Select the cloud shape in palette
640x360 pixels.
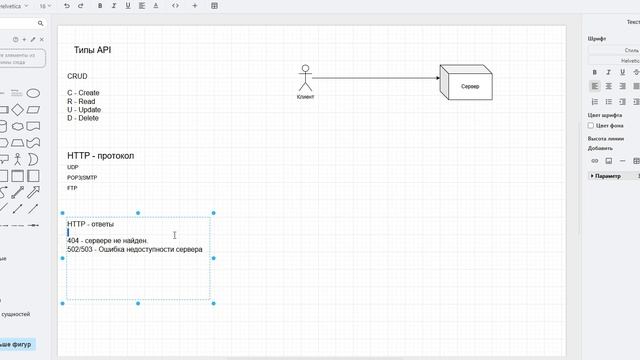pyautogui.click(x=18, y=127)
